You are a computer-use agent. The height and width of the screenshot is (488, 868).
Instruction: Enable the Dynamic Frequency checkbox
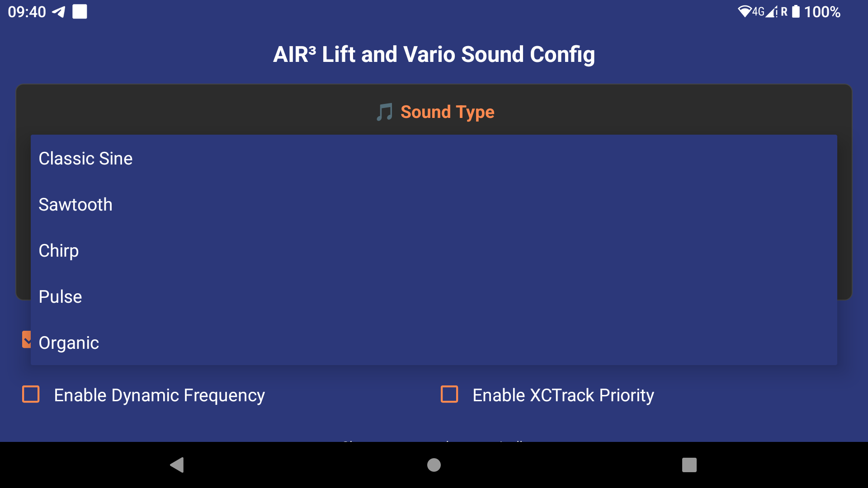tap(31, 394)
